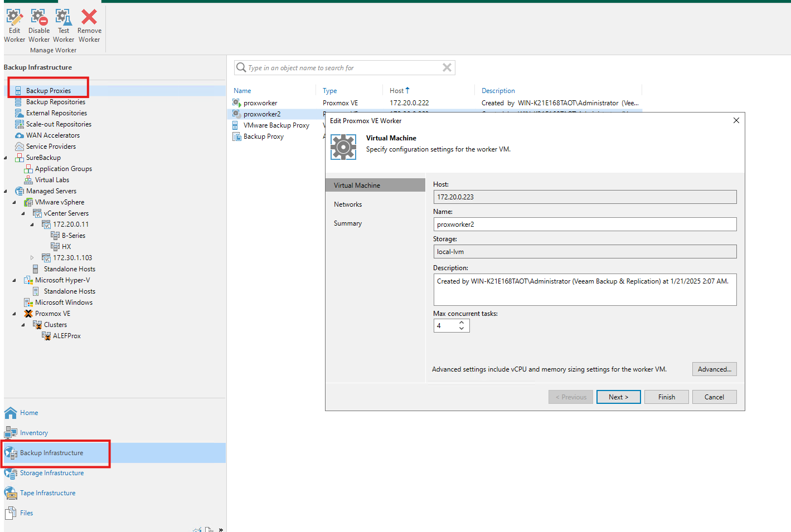Select Clusters under Proxmox VE
791x532 pixels.
[x=55, y=325]
